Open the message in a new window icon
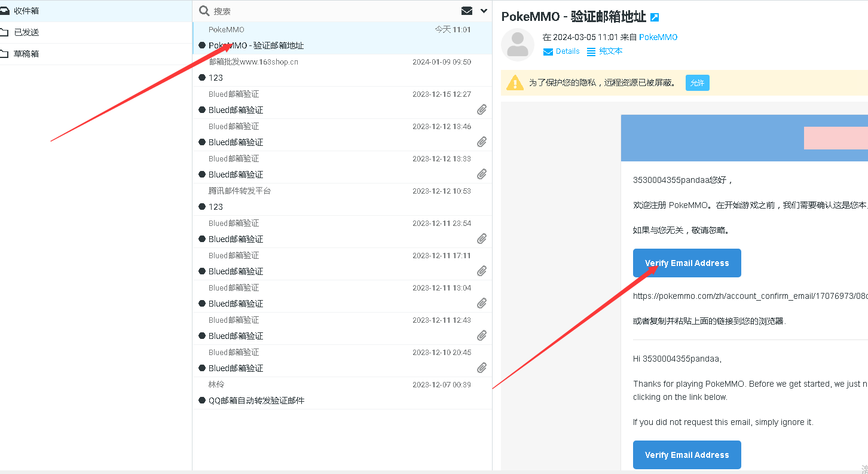Image resolution: width=868 pixels, height=474 pixels. [655, 17]
